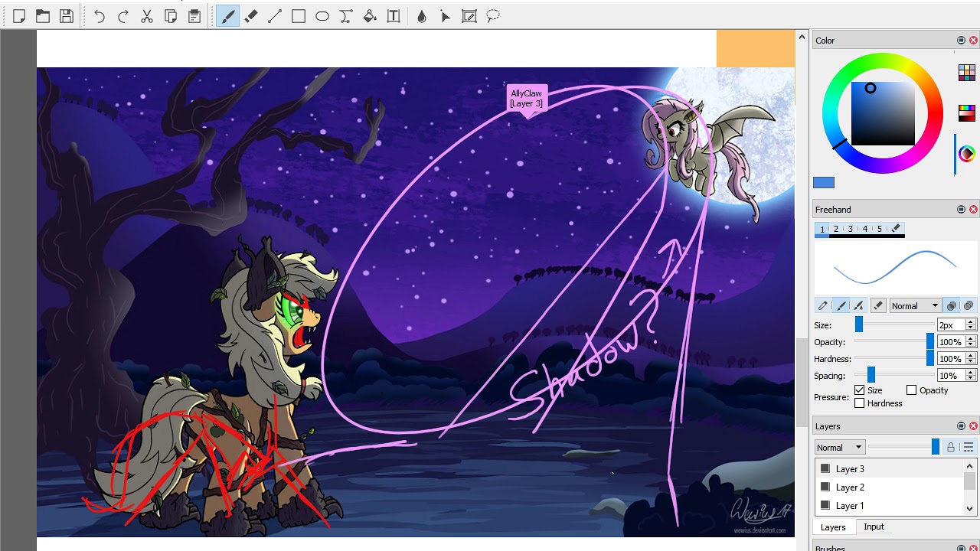The height and width of the screenshot is (551, 980).
Task: Open the Freehand blend mode Normal dropdown
Action: 914,305
